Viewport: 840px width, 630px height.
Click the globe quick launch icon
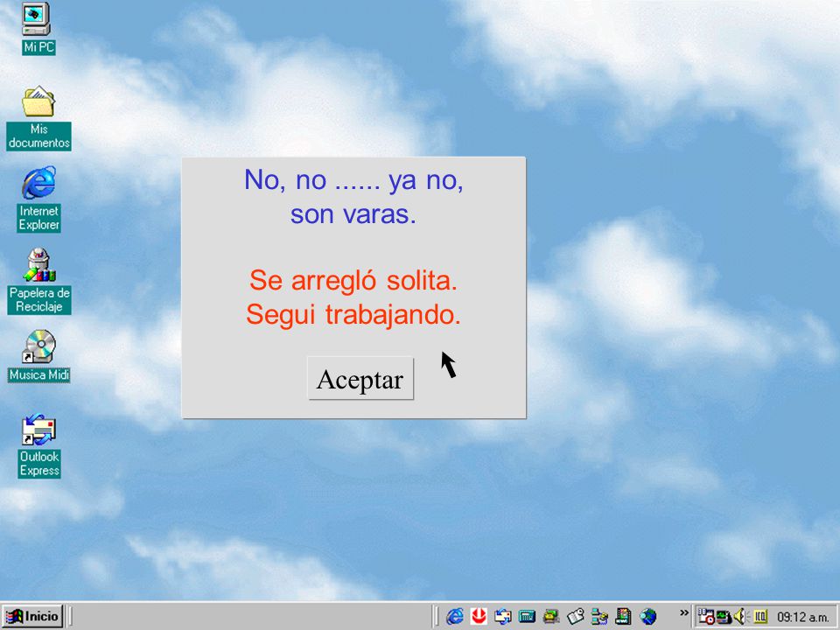647,617
